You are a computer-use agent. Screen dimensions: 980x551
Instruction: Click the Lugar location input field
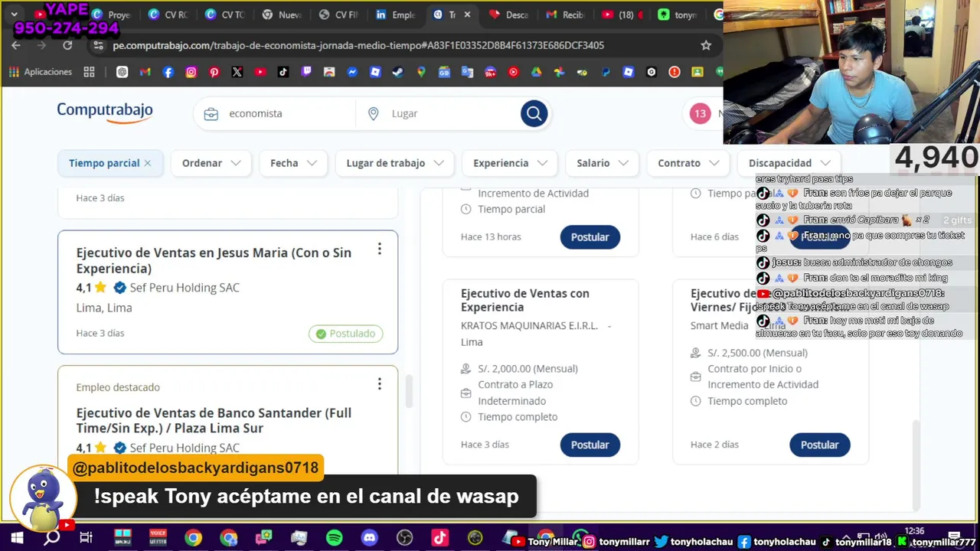pos(441,113)
